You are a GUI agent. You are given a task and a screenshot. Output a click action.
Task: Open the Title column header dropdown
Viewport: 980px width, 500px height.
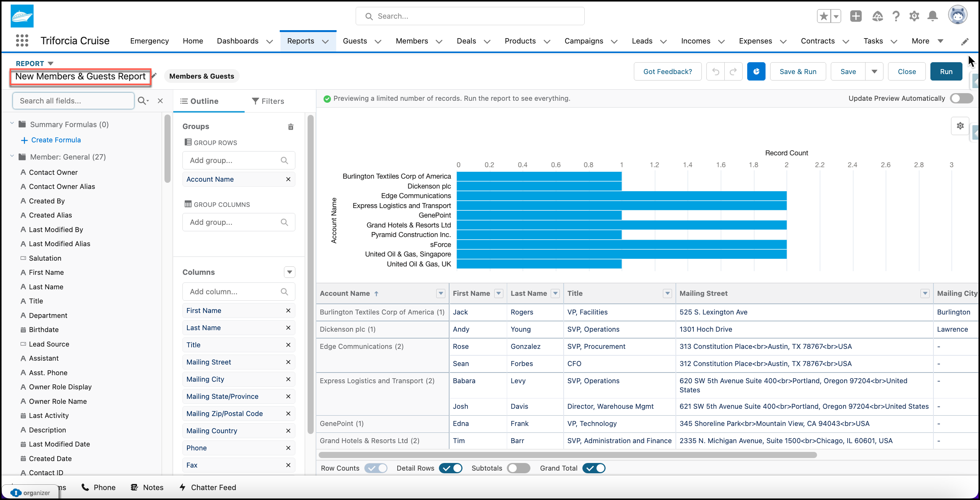(667, 293)
